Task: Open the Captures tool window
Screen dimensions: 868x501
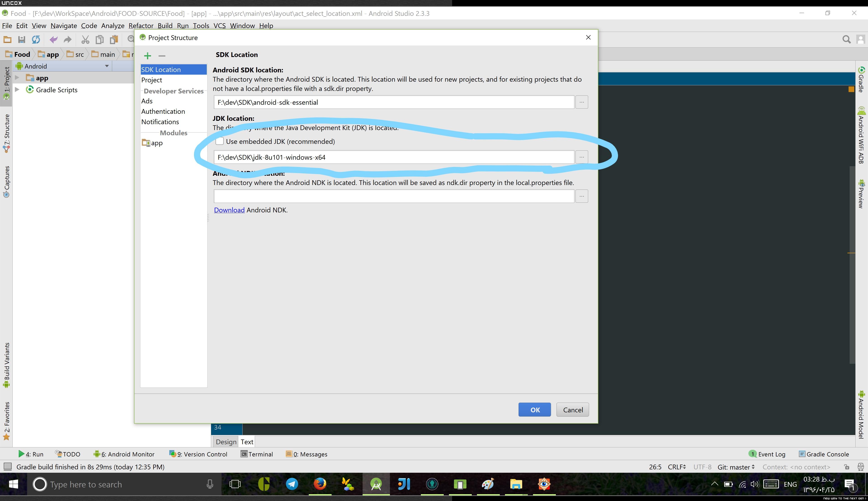Action: 7,182
